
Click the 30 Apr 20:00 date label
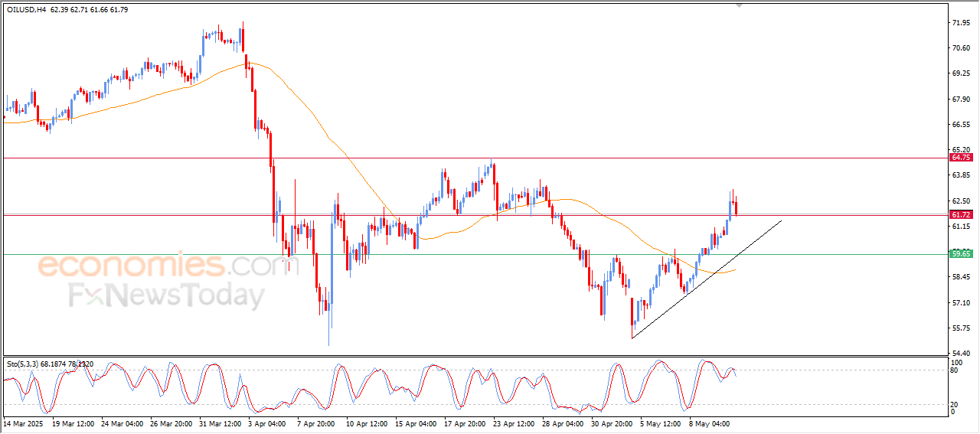tap(612, 423)
